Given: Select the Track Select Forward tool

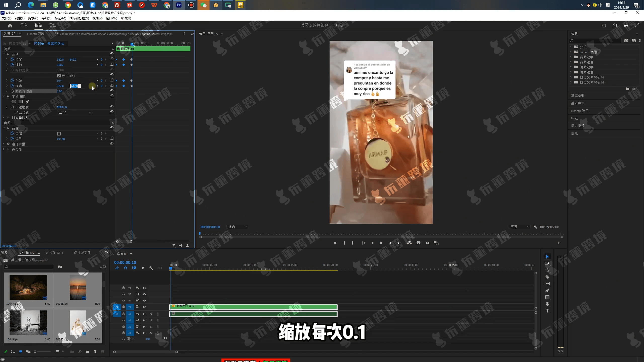Looking at the screenshot, I should 547,263.
